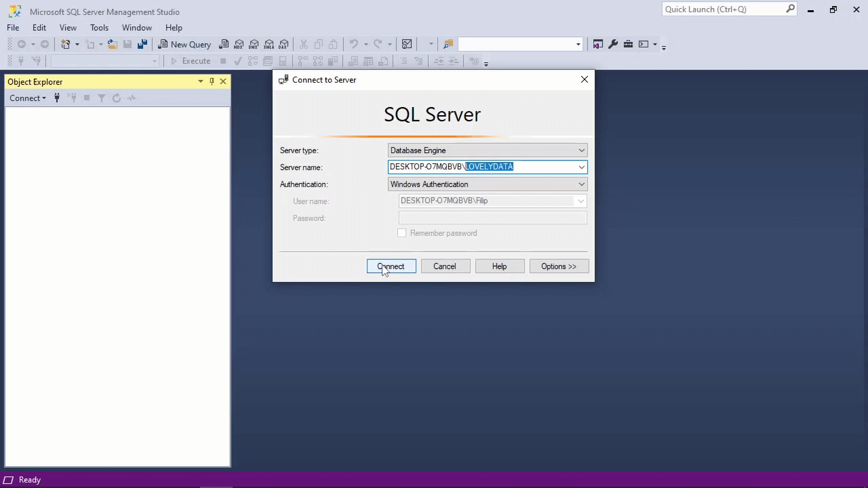Click the Open File folder icon
This screenshot has height=488, width=868.
pyautogui.click(x=112, y=44)
